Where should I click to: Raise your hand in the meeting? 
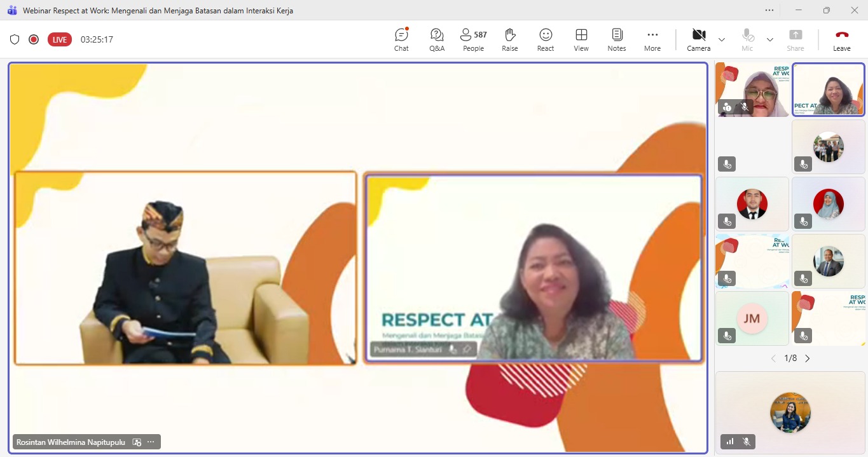tap(509, 39)
